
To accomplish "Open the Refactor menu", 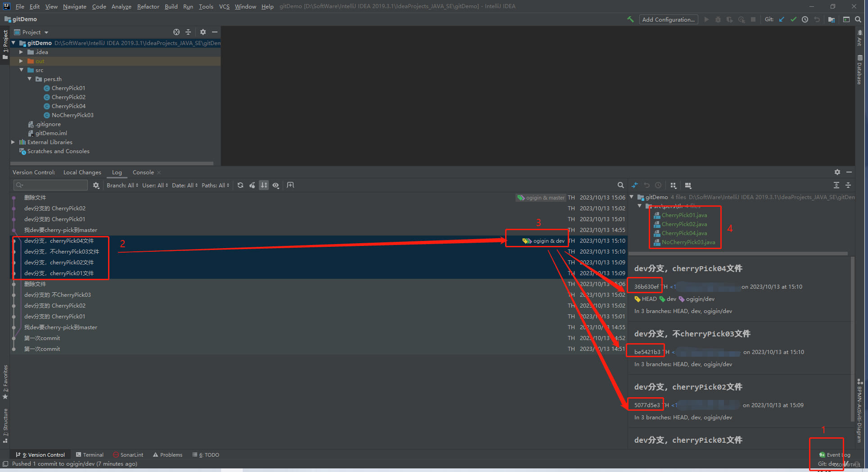I will 148,6.
